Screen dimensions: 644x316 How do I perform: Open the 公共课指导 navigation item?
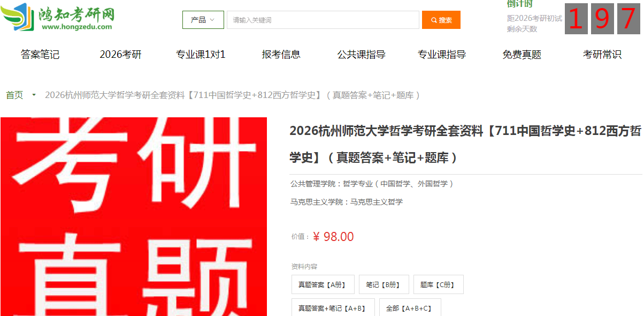[x=361, y=54]
